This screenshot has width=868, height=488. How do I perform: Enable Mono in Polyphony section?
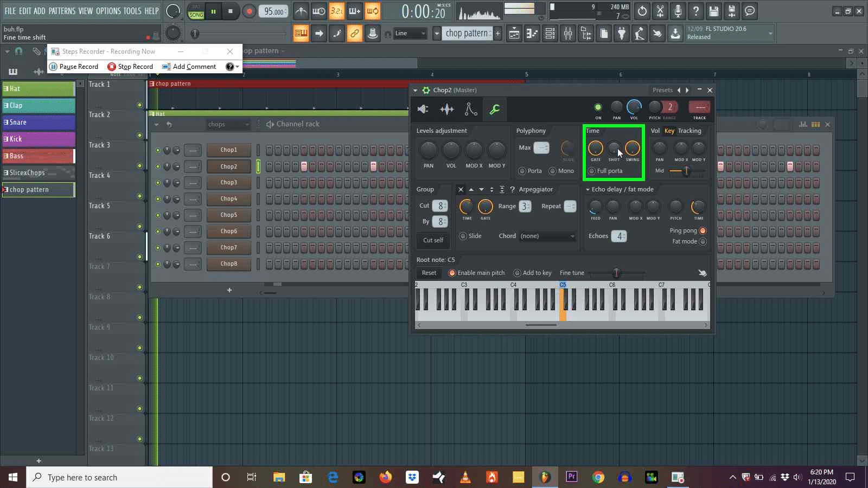point(561,171)
